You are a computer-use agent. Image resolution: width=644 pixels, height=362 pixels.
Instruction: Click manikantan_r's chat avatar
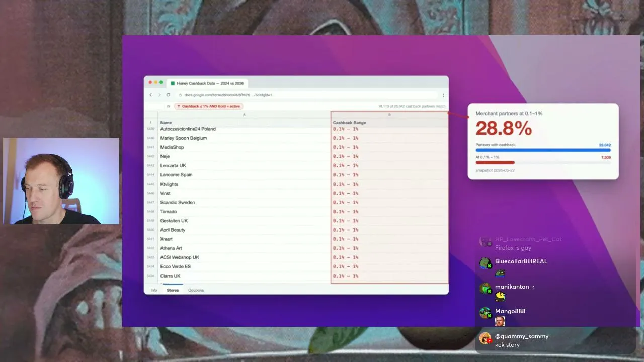pos(485,288)
